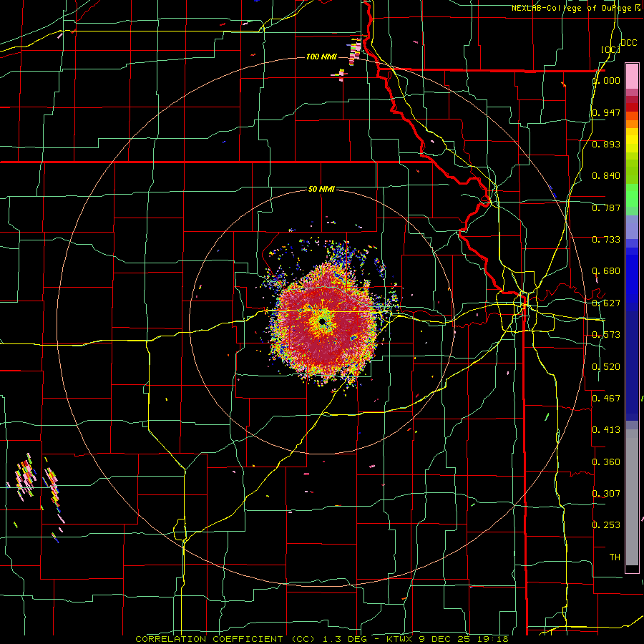This screenshot has width=644, height=644.
Task: Click the radar site center black dot
Action: [x=323, y=321]
